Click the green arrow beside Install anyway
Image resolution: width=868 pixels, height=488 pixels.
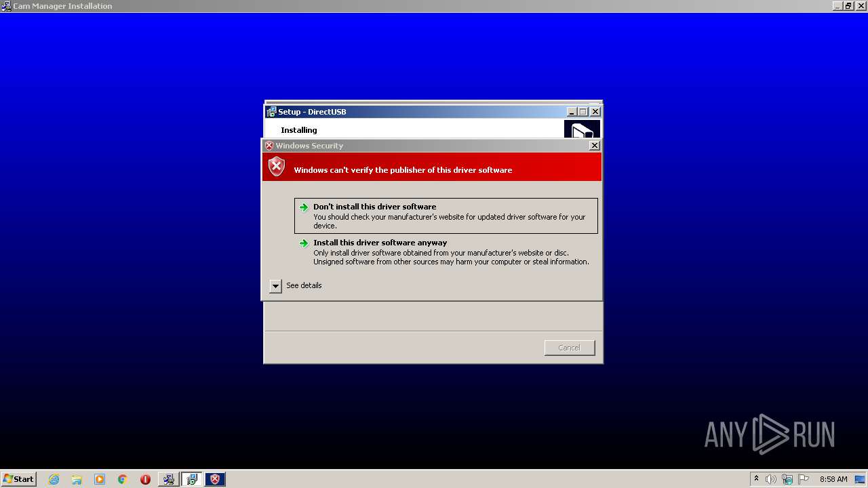[304, 243]
